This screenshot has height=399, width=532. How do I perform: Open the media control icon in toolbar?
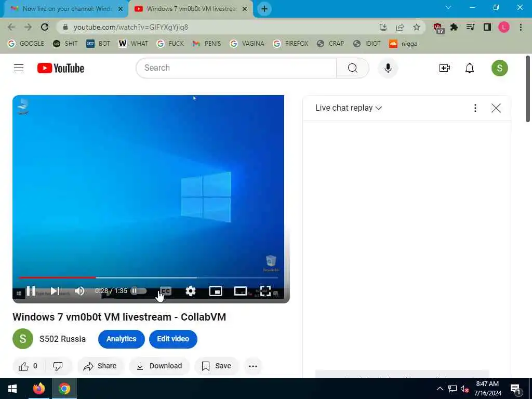coord(471,27)
